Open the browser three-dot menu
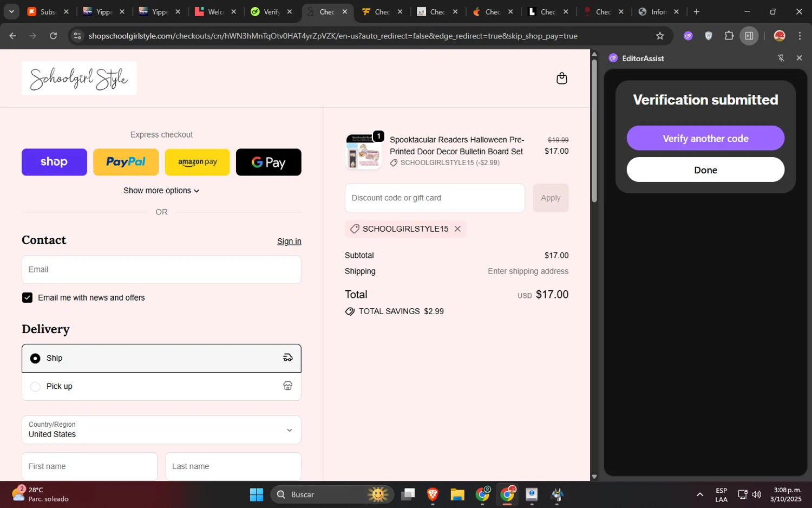The image size is (812, 508). point(800,36)
